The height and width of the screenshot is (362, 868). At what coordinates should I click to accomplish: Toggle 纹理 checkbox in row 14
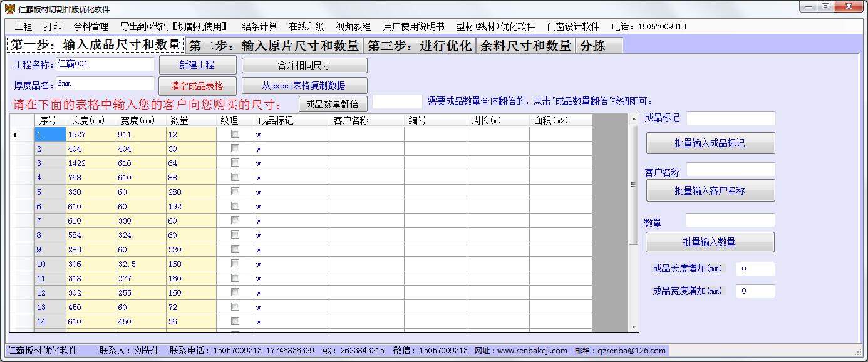point(235,321)
